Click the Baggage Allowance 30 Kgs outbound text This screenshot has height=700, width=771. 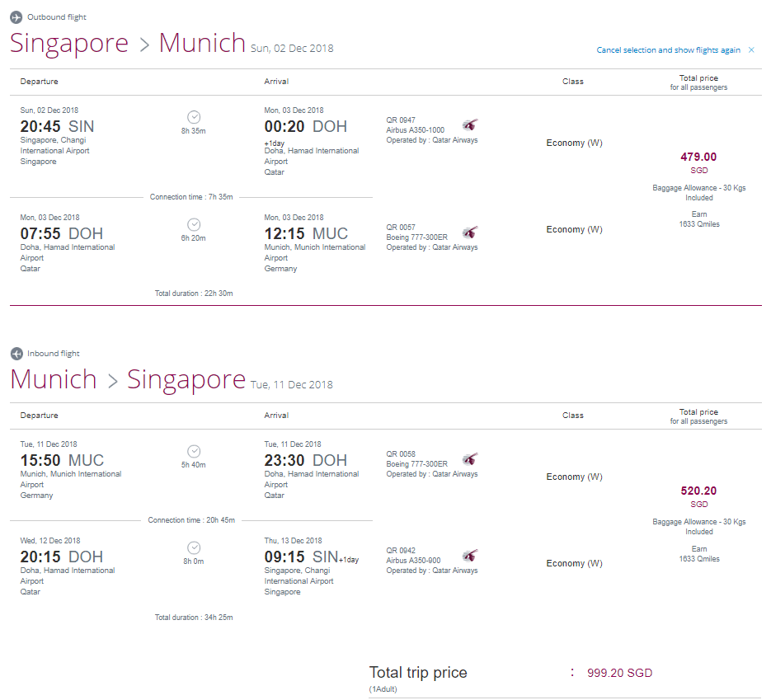(698, 192)
